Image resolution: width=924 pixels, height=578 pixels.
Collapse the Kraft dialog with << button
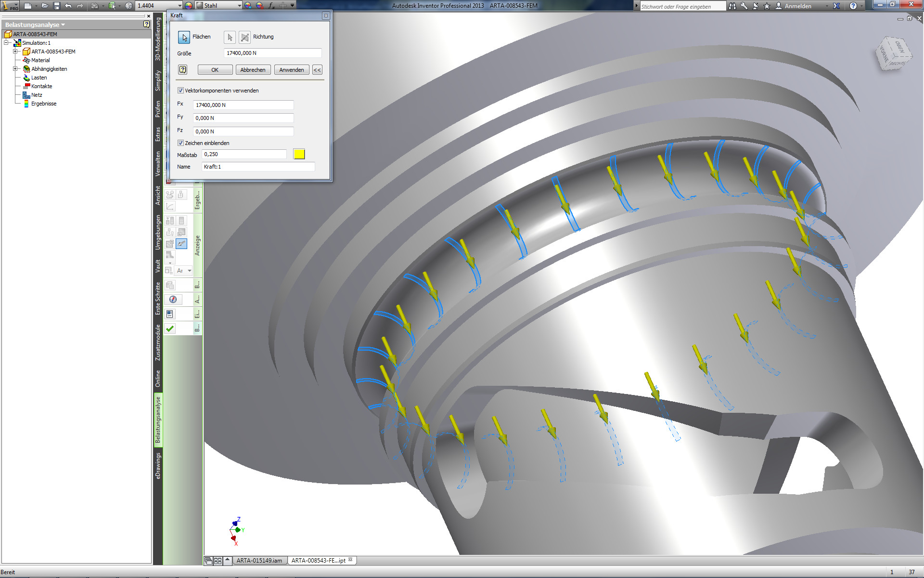(317, 70)
